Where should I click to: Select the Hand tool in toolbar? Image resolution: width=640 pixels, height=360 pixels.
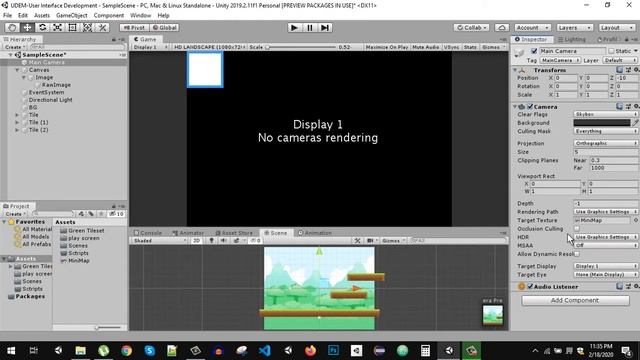pos(12,28)
